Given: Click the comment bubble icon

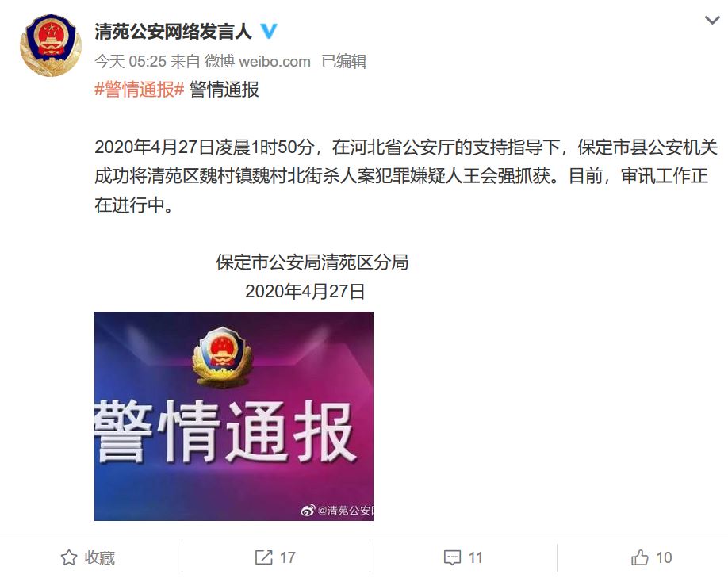Looking at the screenshot, I should tap(452, 557).
